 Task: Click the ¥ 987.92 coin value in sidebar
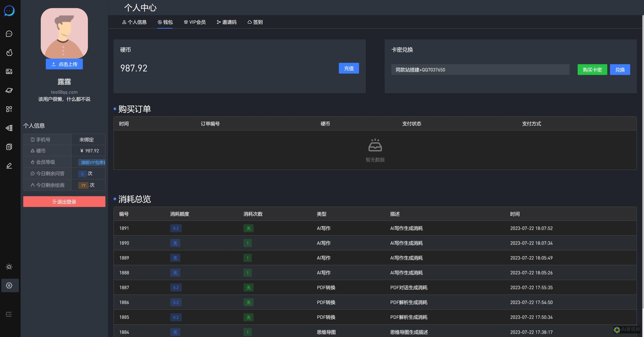pos(90,151)
